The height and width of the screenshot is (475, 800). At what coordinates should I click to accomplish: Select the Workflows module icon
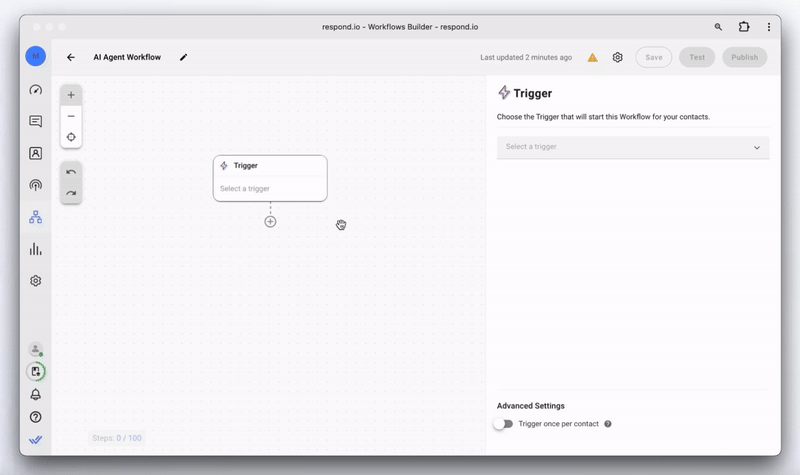[36, 217]
